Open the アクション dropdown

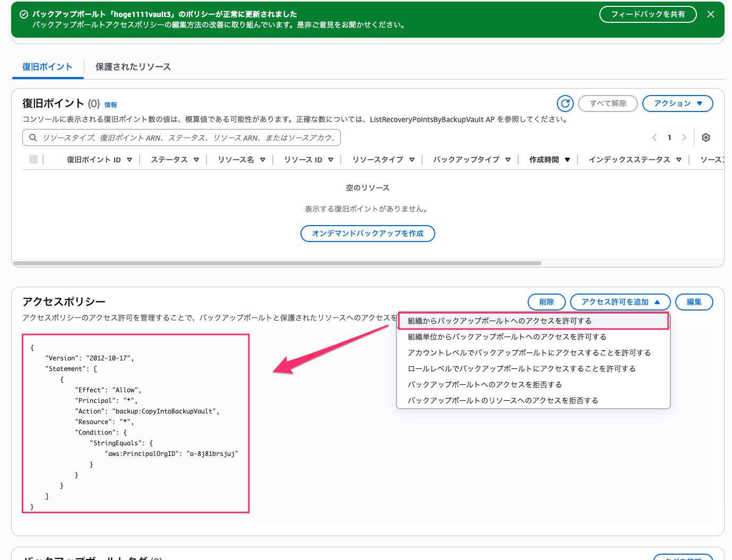click(x=677, y=104)
